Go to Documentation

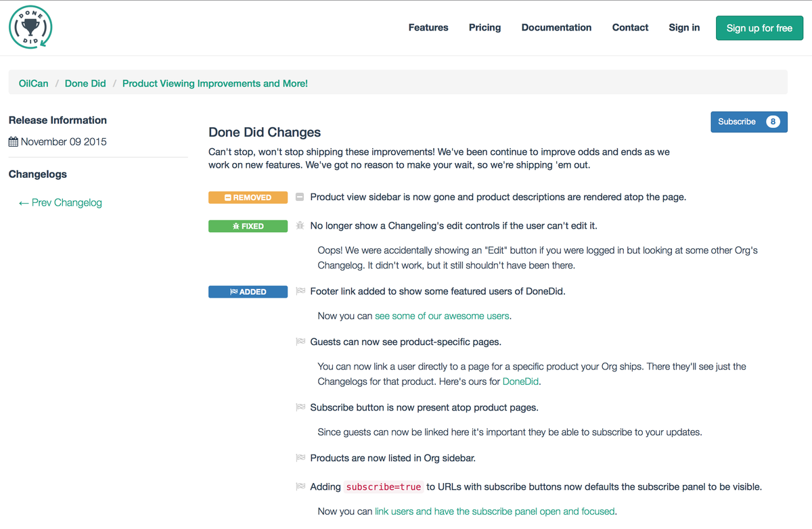[556, 28]
